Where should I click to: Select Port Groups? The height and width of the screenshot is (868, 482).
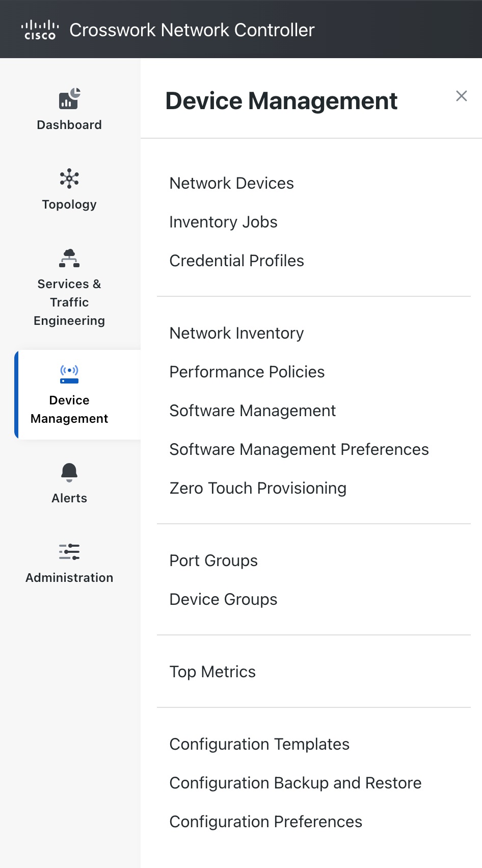pyautogui.click(x=213, y=560)
